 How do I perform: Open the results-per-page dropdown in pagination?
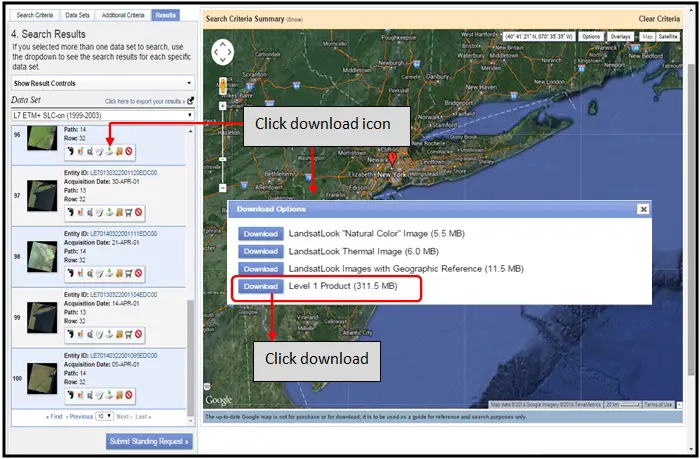click(104, 416)
